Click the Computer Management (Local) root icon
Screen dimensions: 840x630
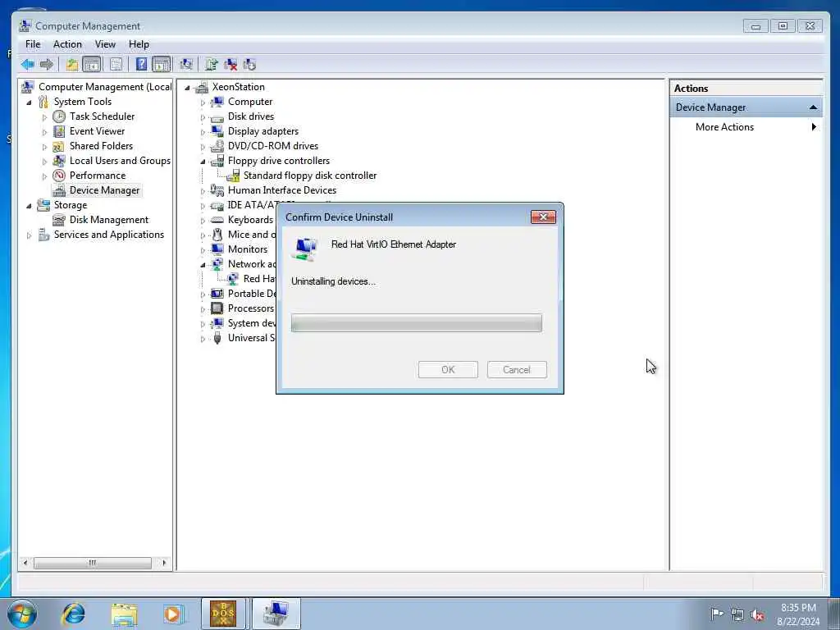tap(28, 87)
